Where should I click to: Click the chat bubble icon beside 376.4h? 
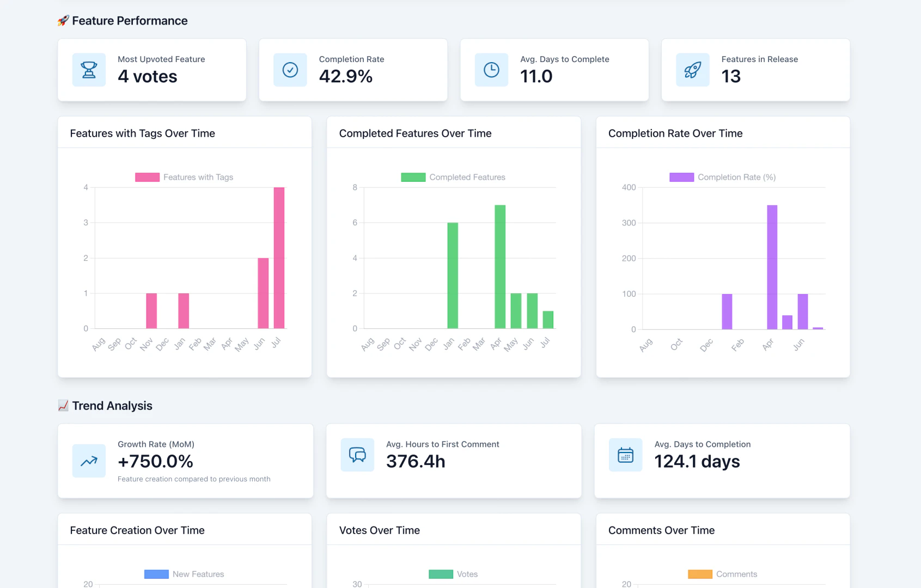pyautogui.click(x=357, y=455)
